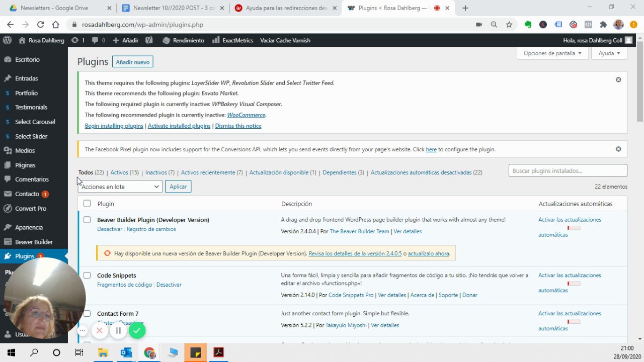Click actualízalo ahora for Beaver Builder
The image size is (644, 362).
pyautogui.click(x=429, y=253)
